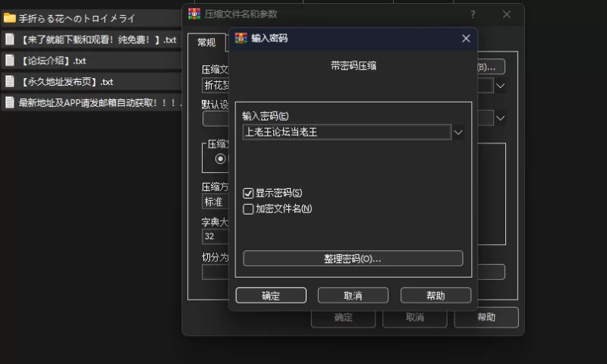Screen dimensions: 607x364
Task: Click the password field containing 上老王论坛当老王
Action: 347,132
